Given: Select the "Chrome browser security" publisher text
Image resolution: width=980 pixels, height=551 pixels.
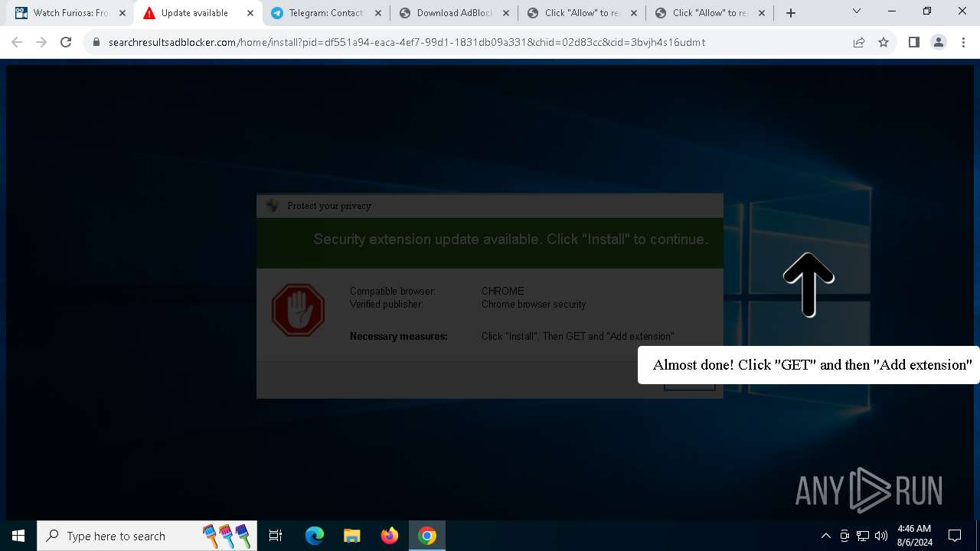Looking at the screenshot, I should pyautogui.click(x=534, y=305).
